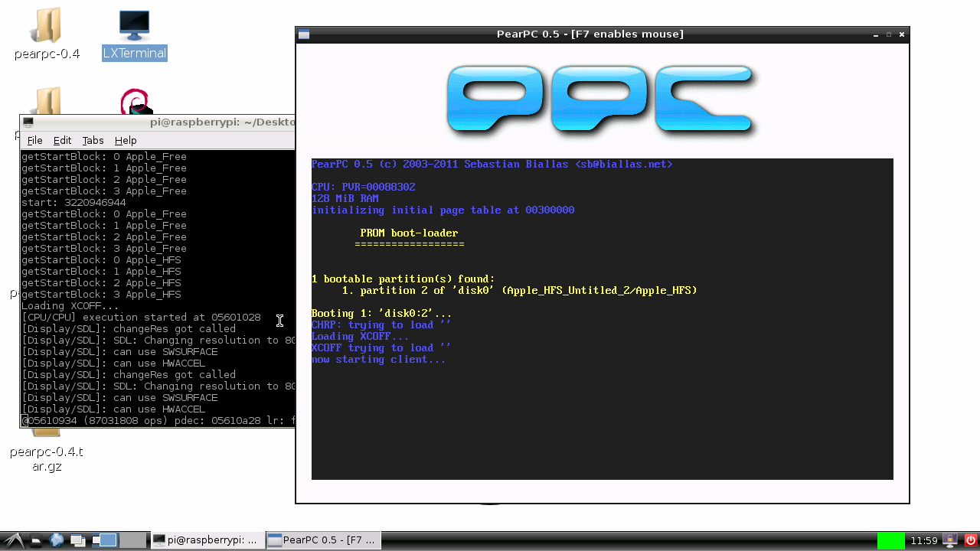Open the PearPC window menu icon
Viewport: 980px width, 551px height.
304,34
